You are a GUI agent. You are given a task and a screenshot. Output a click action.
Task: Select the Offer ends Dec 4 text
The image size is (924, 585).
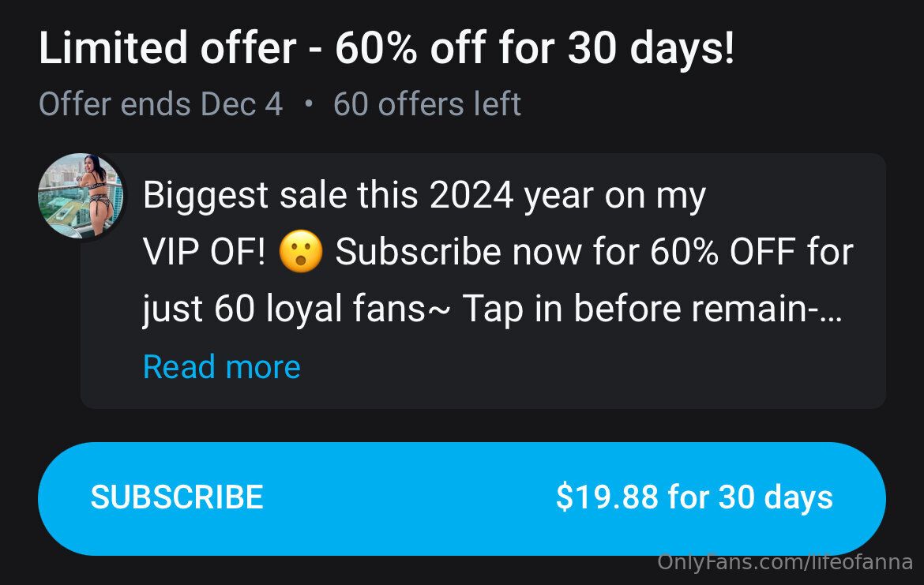[x=160, y=104]
